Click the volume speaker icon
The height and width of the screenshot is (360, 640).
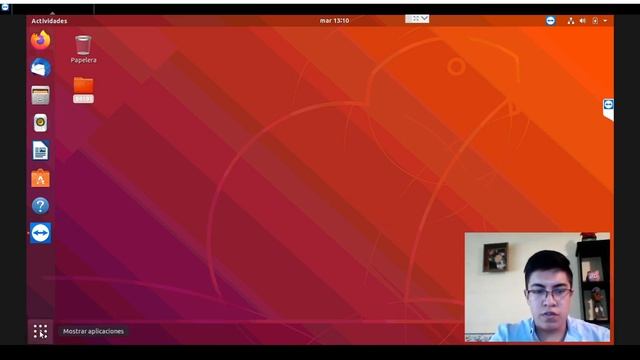point(582,21)
